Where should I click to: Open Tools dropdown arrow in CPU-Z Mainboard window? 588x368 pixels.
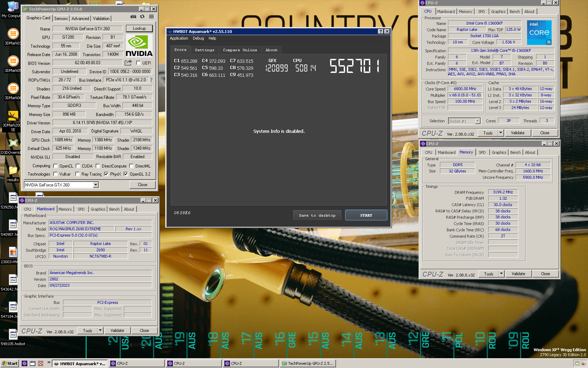click(100, 330)
